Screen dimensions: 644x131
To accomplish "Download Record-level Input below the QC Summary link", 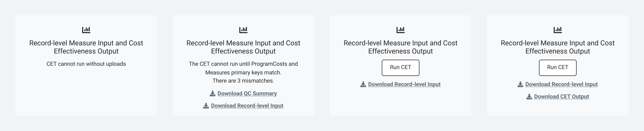I will (247, 106).
